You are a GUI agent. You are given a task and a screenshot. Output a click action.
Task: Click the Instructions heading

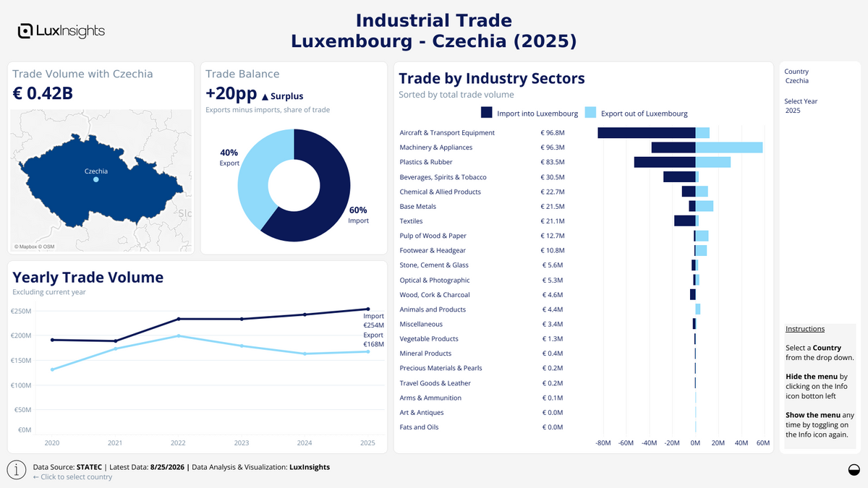[x=805, y=329]
